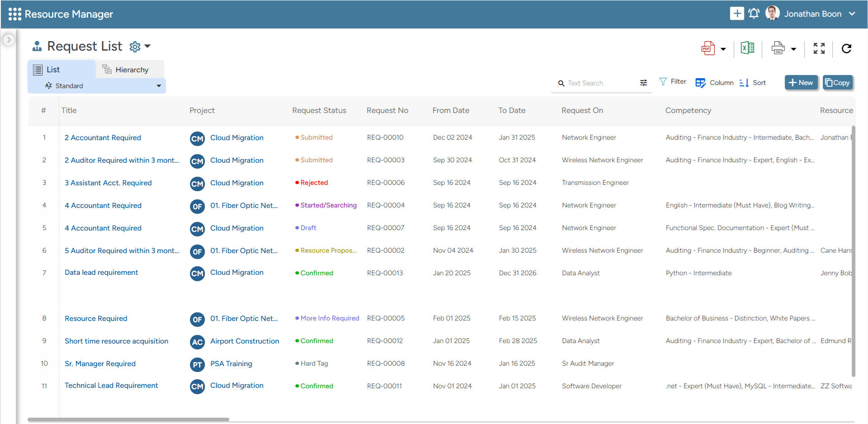Open the Data lead requirement request
The width and height of the screenshot is (868, 424).
coord(101,272)
